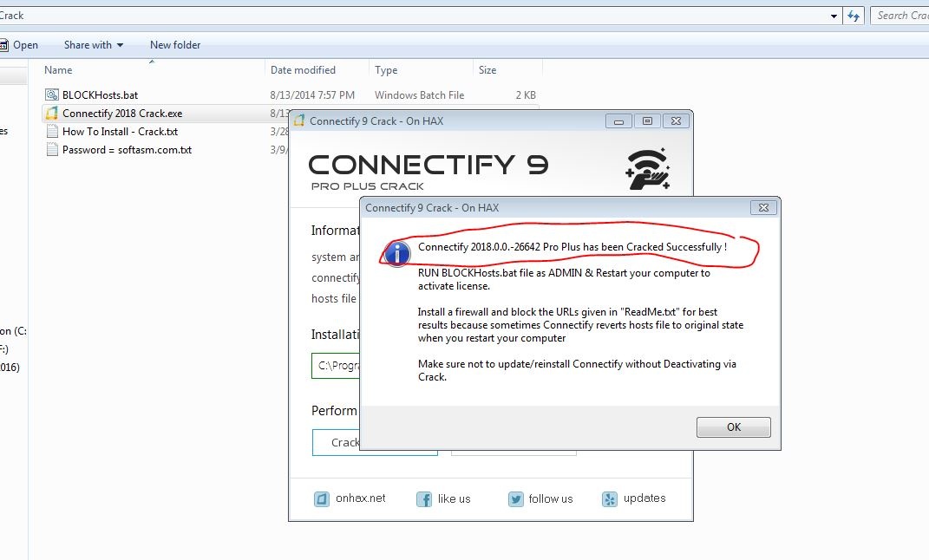The height and width of the screenshot is (560, 929).
Task: Maximize the Connectify 9 Crack main window
Action: 647,121
